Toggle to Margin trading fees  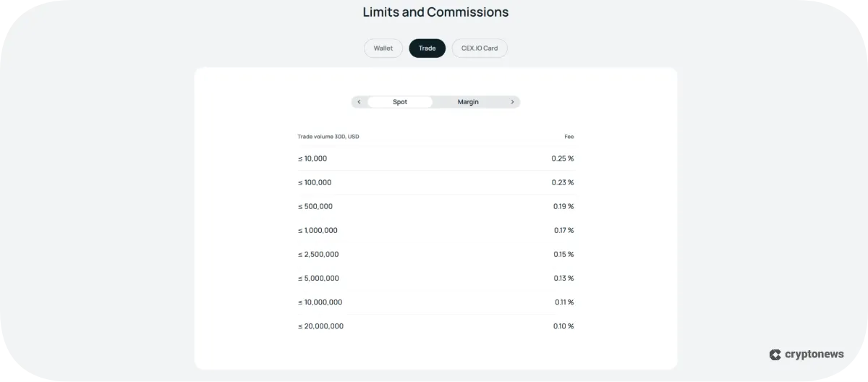(x=468, y=102)
